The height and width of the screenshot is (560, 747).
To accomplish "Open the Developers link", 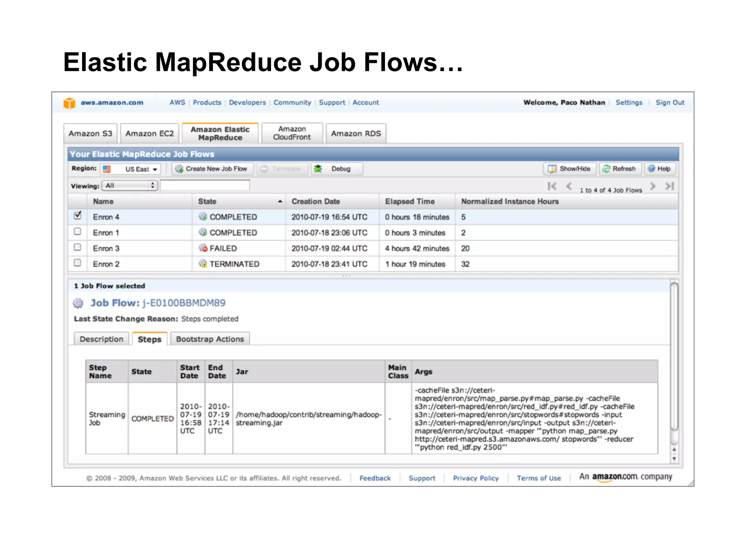I will pos(248,102).
